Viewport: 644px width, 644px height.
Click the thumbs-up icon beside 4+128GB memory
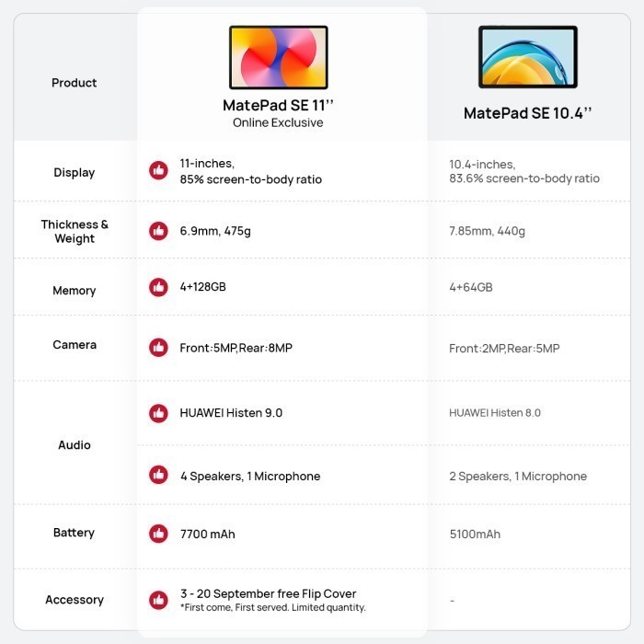[158, 287]
